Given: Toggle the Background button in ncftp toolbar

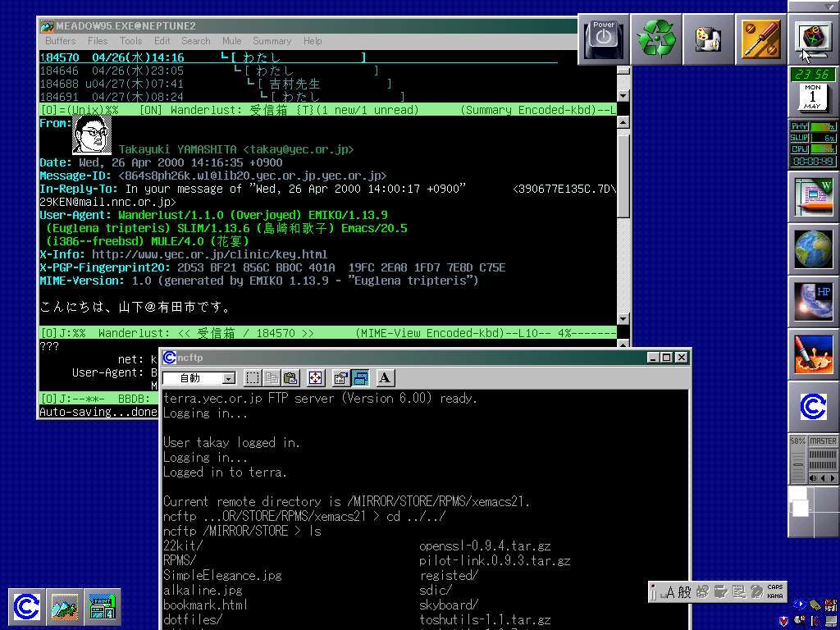Looking at the screenshot, I should tap(360, 378).
